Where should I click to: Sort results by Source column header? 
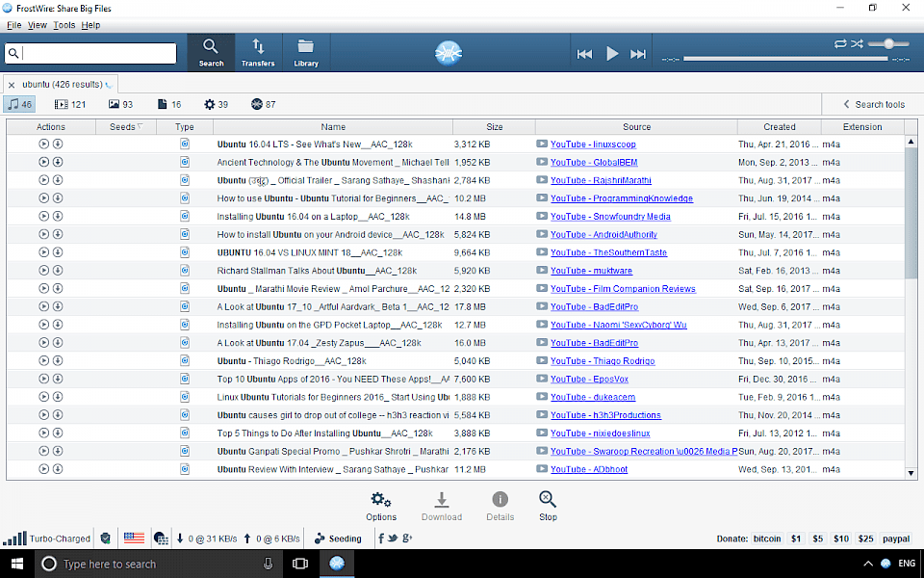[636, 127]
